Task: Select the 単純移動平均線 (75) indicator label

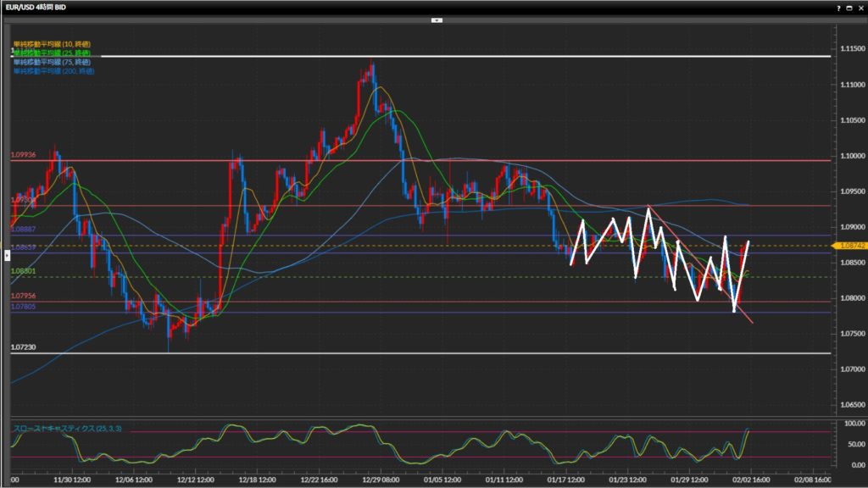Action: pos(52,62)
